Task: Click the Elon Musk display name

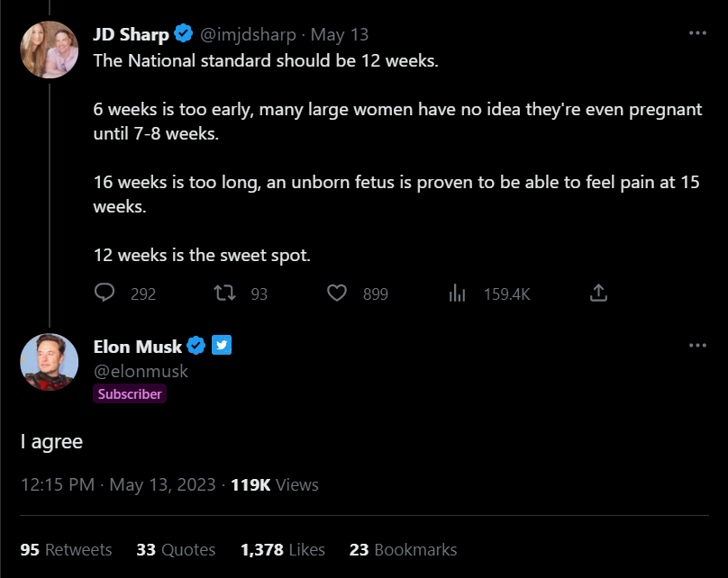Action: [x=138, y=347]
